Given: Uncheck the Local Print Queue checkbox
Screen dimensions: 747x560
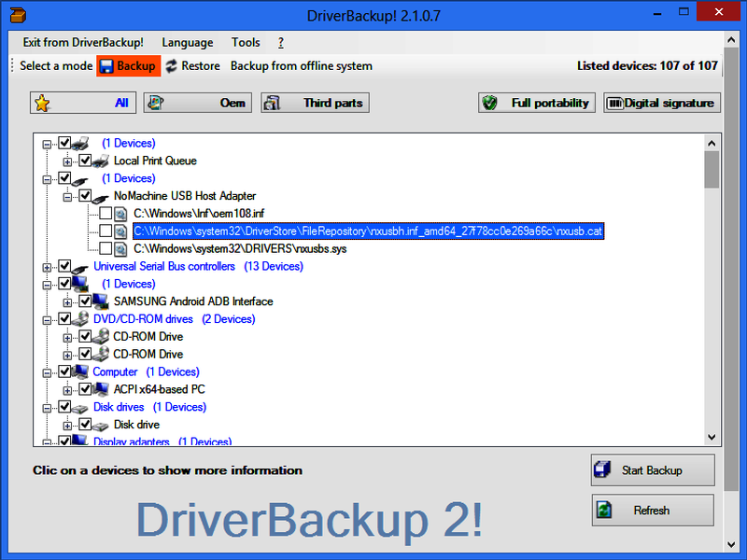Looking at the screenshot, I should [85, 161].
